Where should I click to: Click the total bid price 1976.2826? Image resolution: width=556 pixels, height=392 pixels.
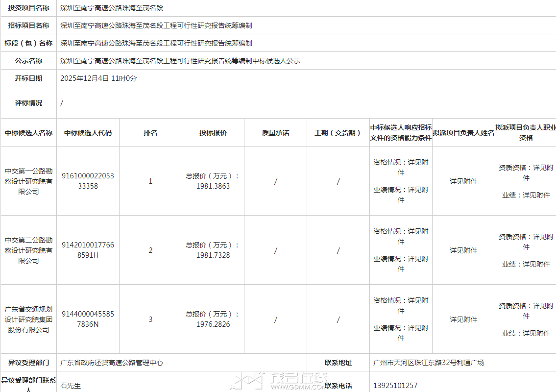pos(213,324)
